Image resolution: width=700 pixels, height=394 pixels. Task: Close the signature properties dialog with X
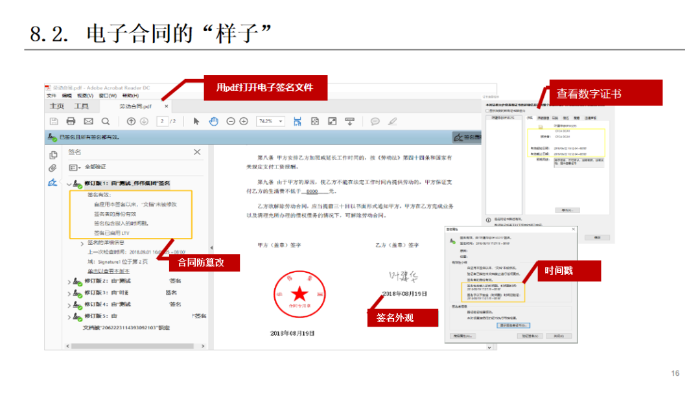(x=574, y=229)
